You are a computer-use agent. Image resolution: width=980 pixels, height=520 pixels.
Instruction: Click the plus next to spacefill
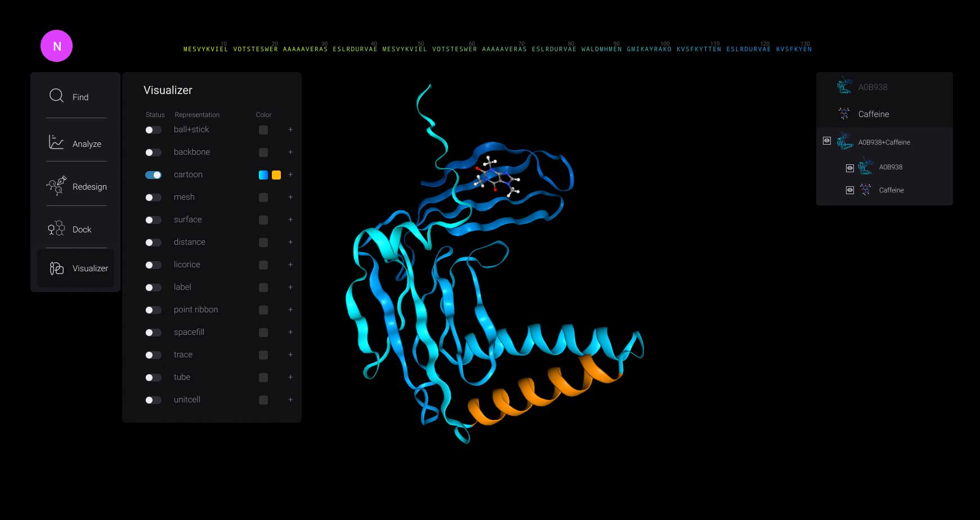[290, 332]
